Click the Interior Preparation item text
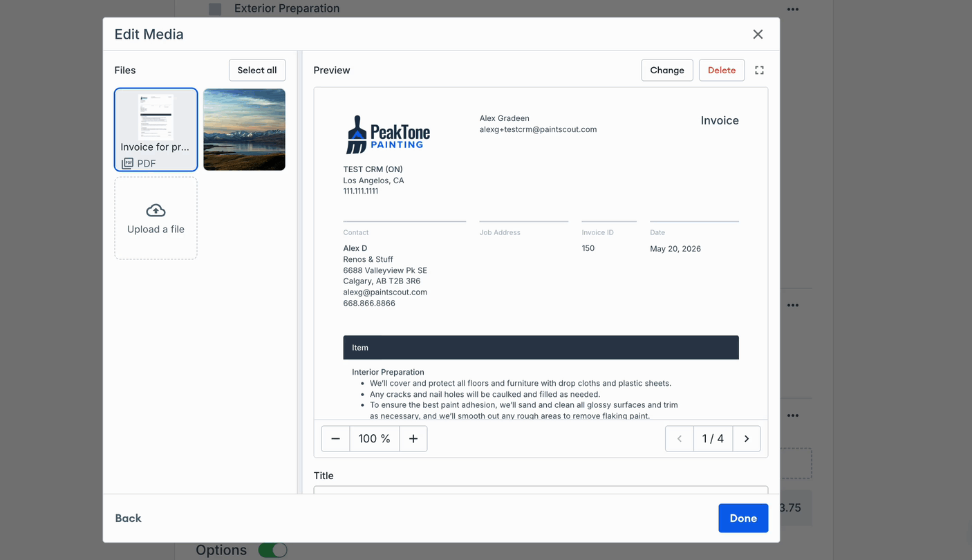 point(388,372)
